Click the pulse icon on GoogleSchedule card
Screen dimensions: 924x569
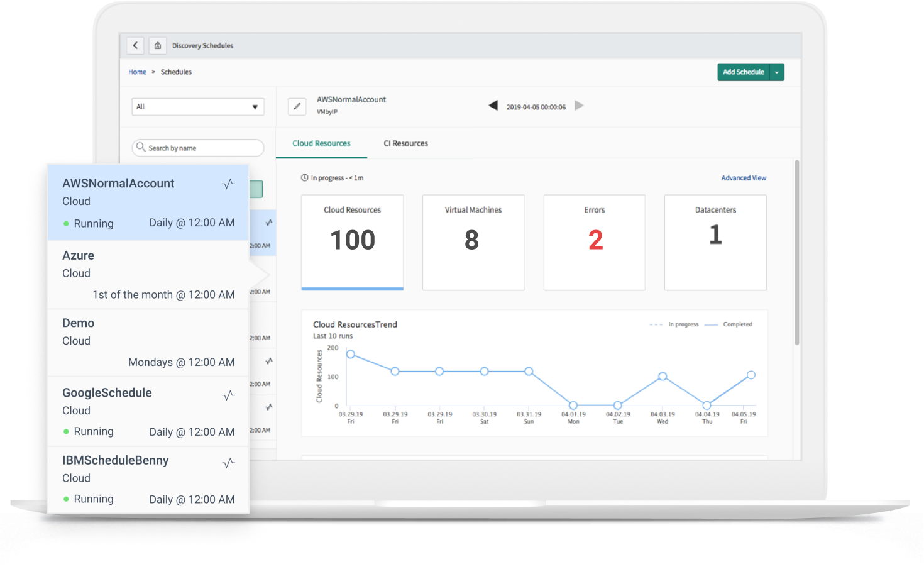coord(229,395)
